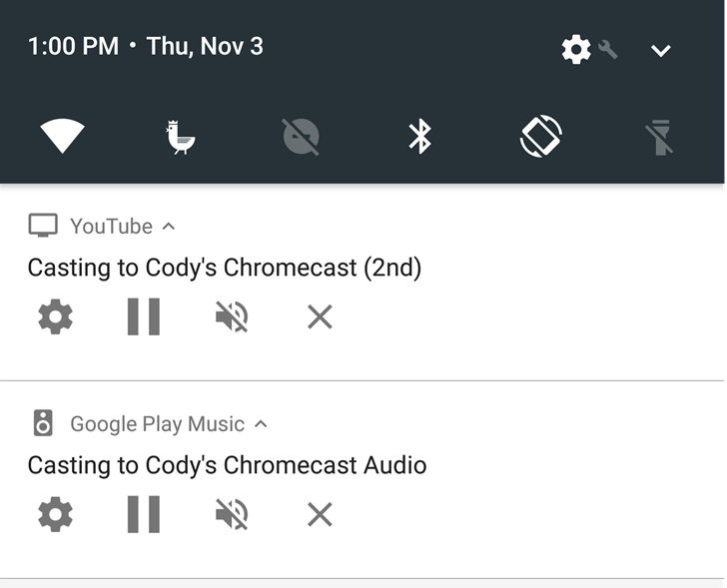The height and width of the screenshot is (588, 727).
Task: Tap the chicken-shaped quick settings tile
Action: tap(181, 136)
